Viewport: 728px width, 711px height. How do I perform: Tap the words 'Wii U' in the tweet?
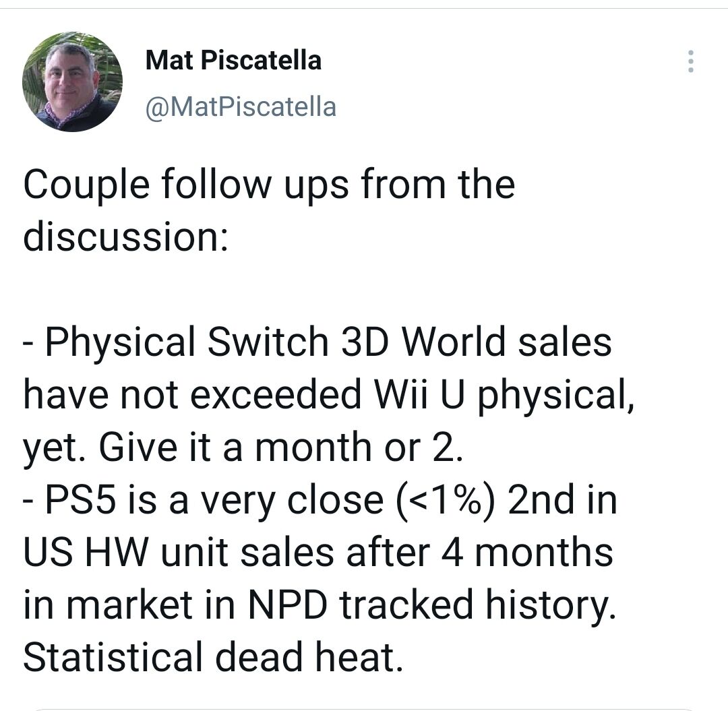pos(419,394)
